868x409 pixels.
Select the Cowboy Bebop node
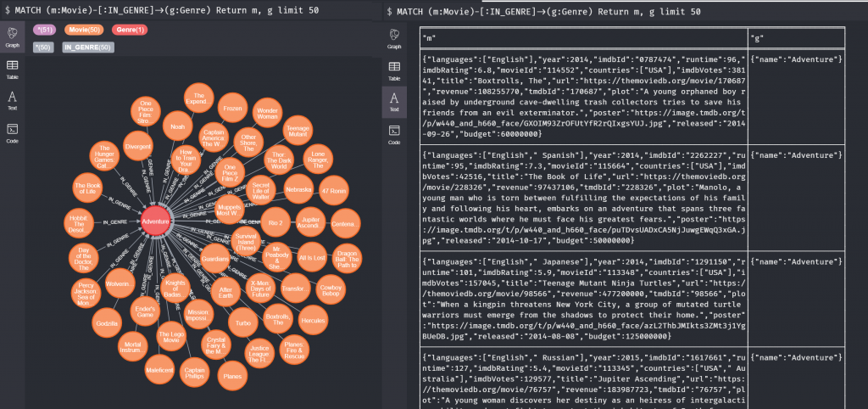(331, 289)
